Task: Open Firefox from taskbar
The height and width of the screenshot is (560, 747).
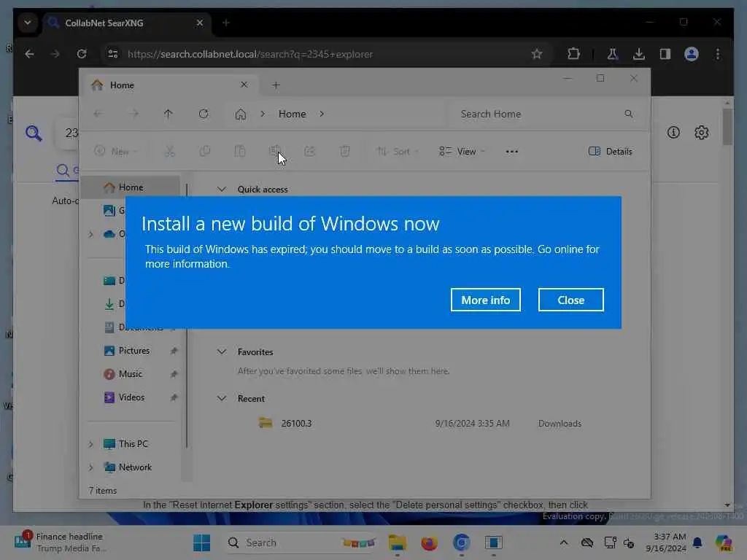Action: pos(429,542)
